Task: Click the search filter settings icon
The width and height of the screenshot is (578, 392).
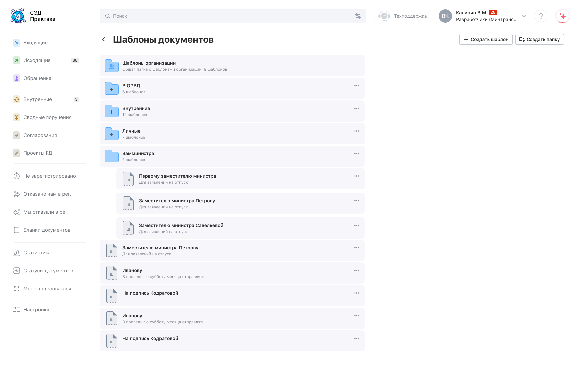Action: (358, 16)
